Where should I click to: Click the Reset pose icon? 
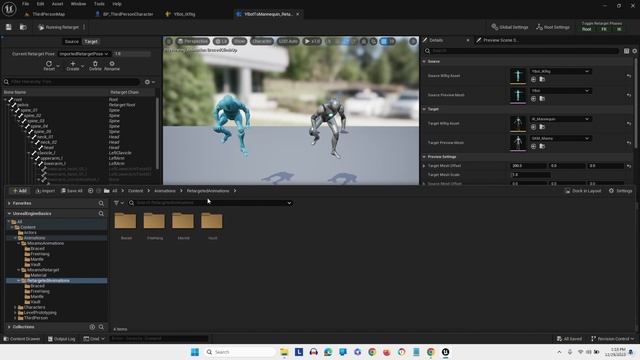pyautogui.click(x=49, y=64)
